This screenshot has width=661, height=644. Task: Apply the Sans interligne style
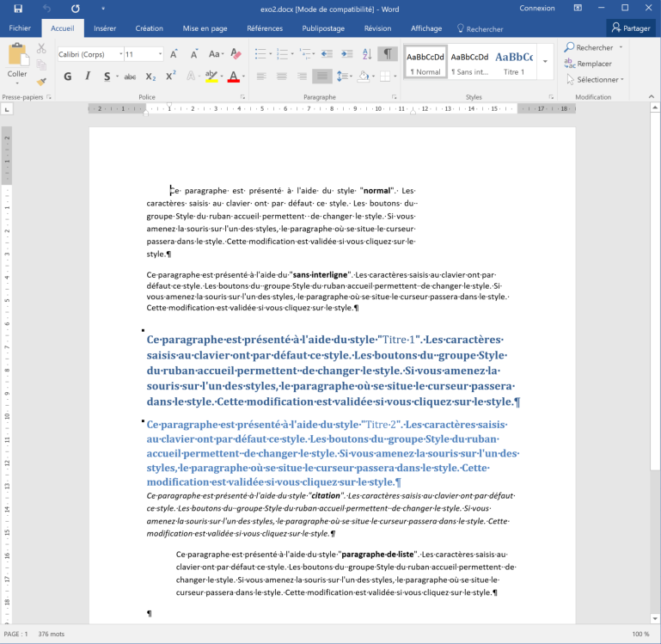[x=469, y=62]
